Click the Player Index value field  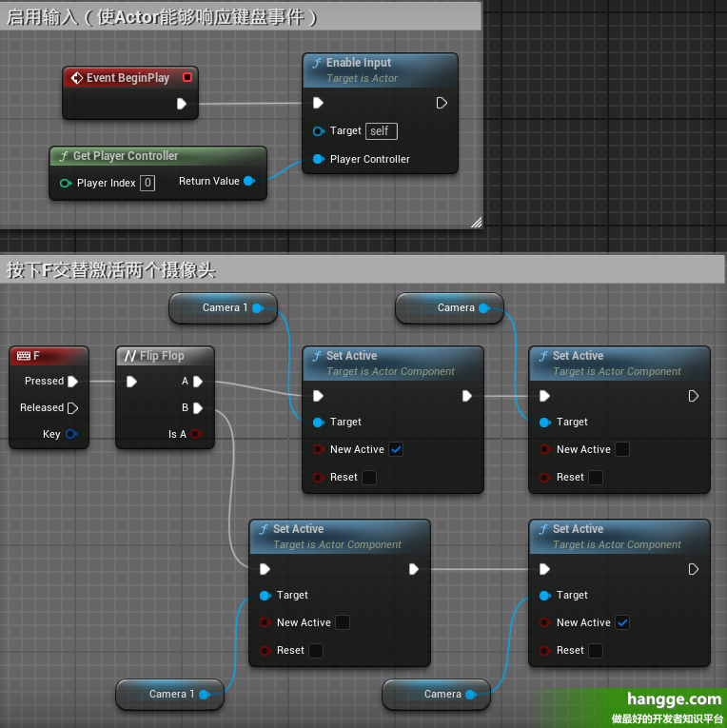pos(147,183)
